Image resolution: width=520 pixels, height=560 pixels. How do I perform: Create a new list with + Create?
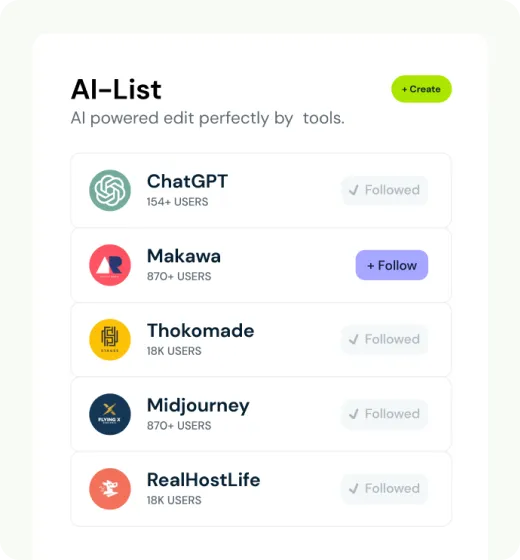(421, 89)
